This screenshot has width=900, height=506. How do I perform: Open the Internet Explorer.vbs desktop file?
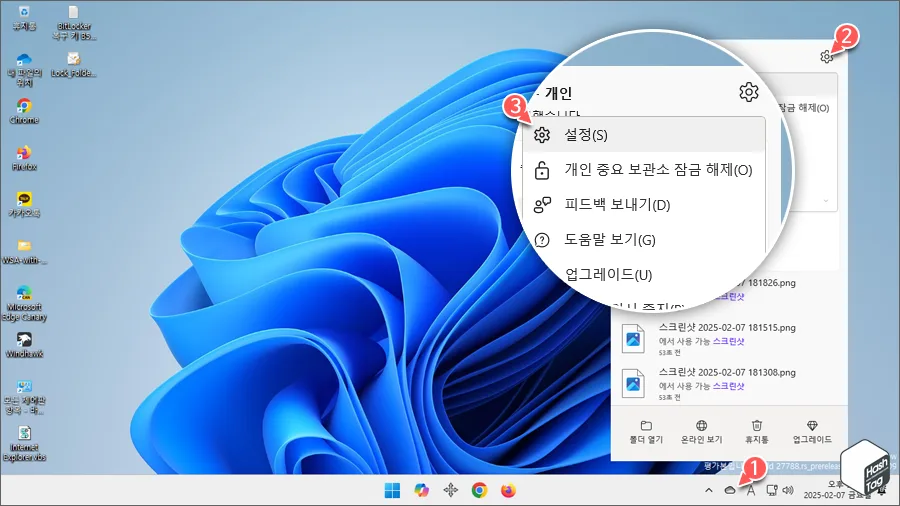[24, 443]
